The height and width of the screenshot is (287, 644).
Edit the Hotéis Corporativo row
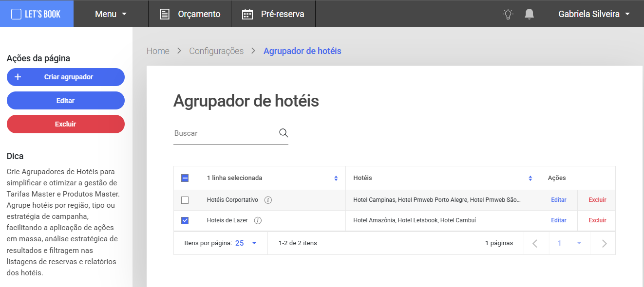tap(559, 200)
